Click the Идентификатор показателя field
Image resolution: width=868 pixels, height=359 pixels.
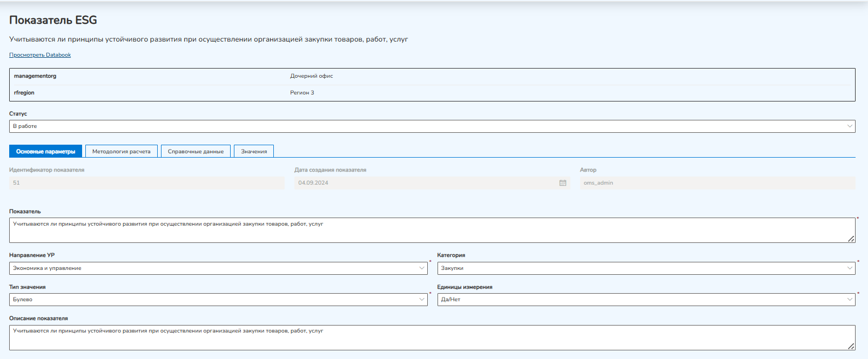[147, 183]
